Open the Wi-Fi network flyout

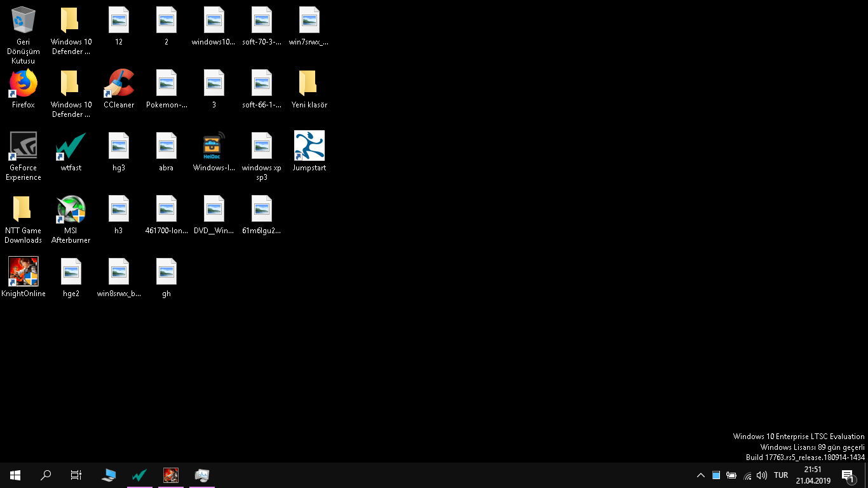(747, 475)
